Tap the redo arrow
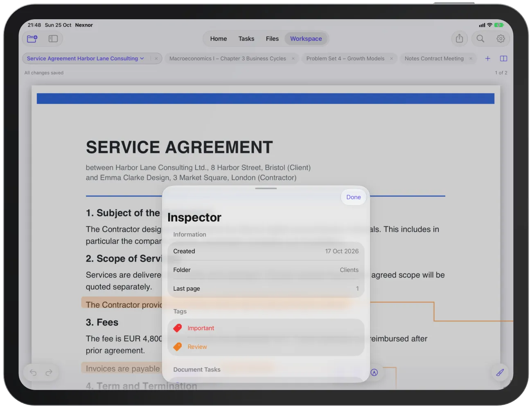 [49, 372]
